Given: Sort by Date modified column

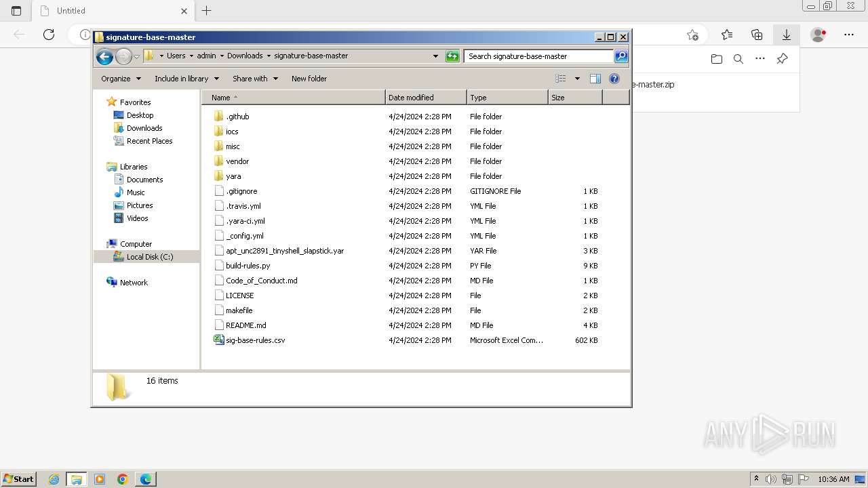Looking at the screenshot, I should [426, 98].
